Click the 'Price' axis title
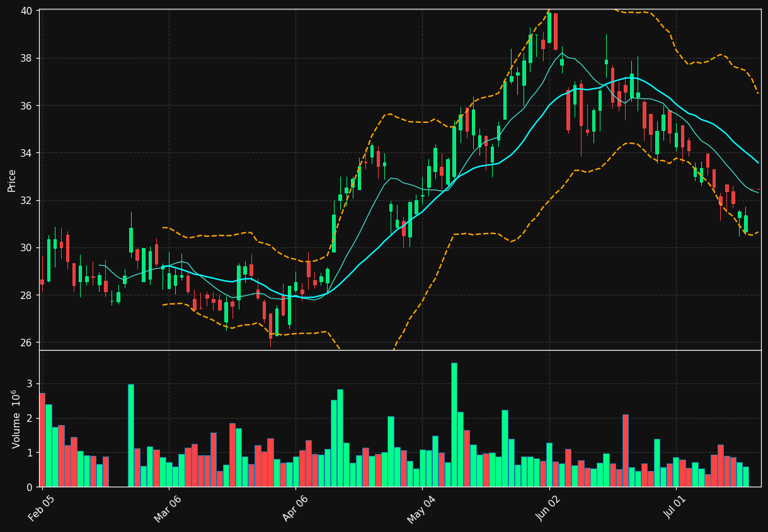 tap(12, 180)
